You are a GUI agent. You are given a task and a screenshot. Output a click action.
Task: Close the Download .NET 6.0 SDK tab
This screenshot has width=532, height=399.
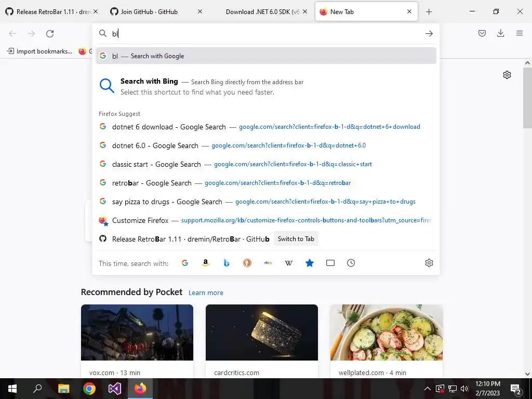point(304,11)
